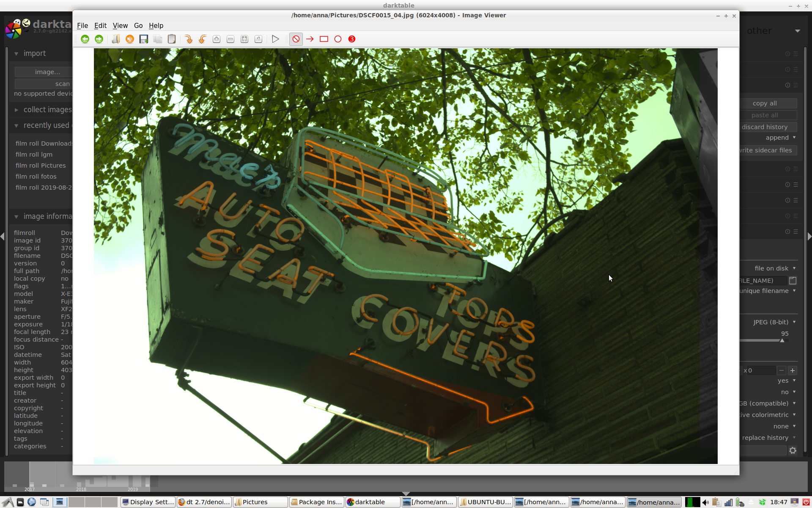This screenshot has height=508, width=812.
Task: Start the slideshow with the play icon
Action: point(275,39)
